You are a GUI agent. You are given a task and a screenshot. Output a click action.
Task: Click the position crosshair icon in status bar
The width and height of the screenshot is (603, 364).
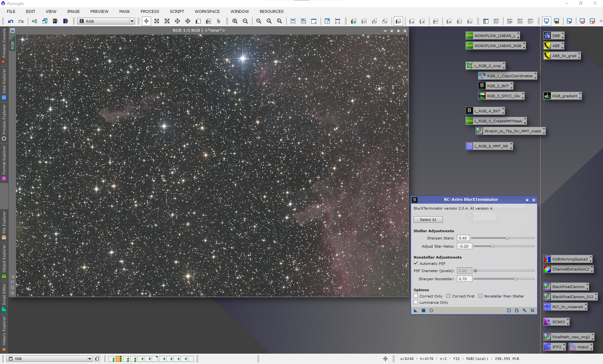pyautogui.click(x=385, y=359)
